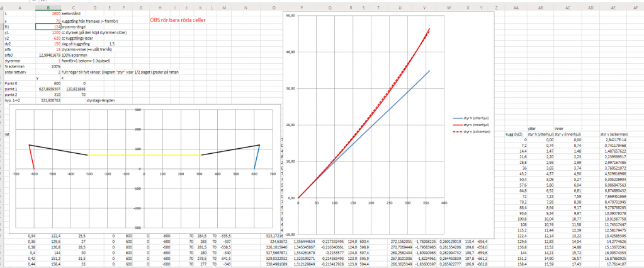Select the cell containing 17,7614107

613,265
